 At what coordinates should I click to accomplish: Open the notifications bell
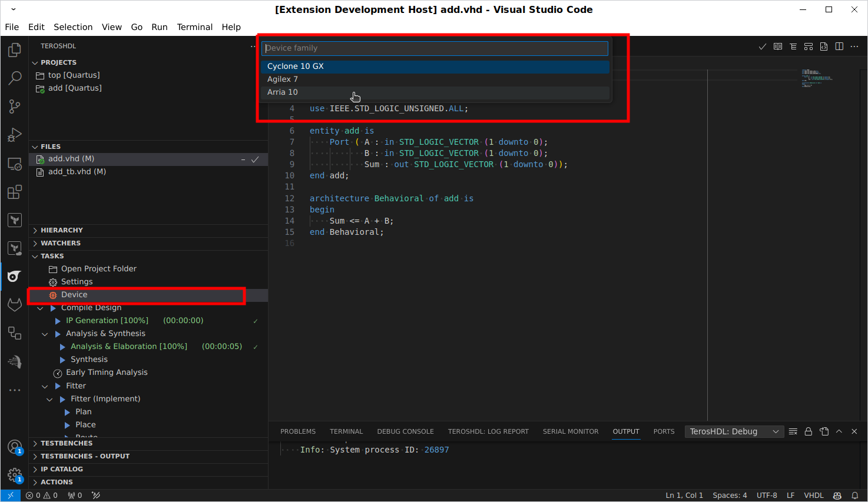[855, 496]
